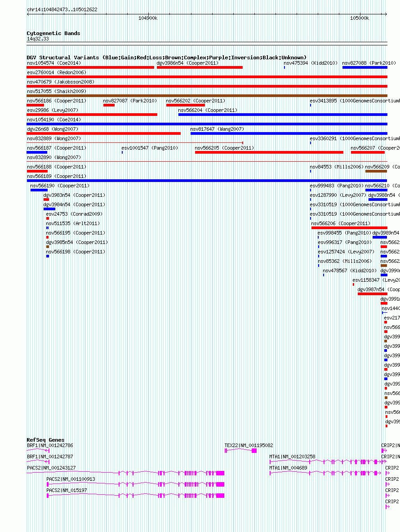Select the nsv566205 (Cooper2011) red bar
The width and height of the screenshot is (400, 532).
pyautogui.click(x=269, y=152)
